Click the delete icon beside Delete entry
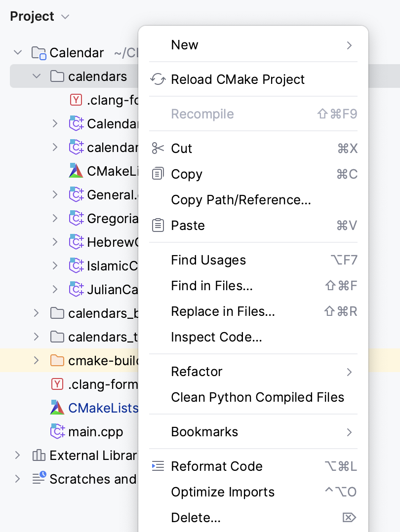This screenshot has height=532, width=400. pyautogui.click(x=349, y=517)
